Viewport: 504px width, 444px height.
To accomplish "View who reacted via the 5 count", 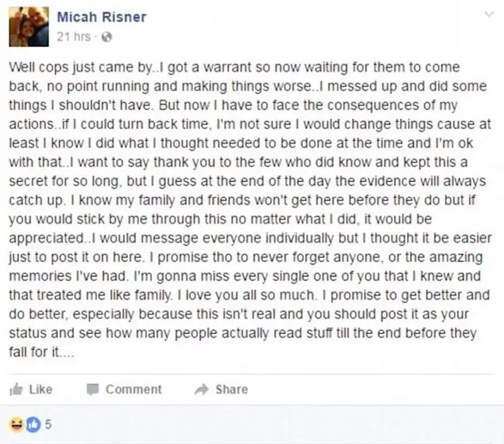I will pyautogui.click(x=48, y=424).
